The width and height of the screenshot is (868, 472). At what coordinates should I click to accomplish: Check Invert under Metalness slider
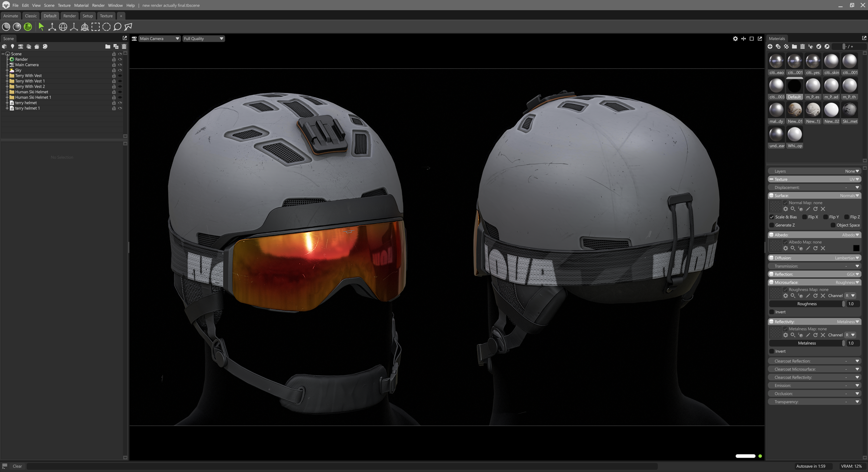(x=772, y=351)
